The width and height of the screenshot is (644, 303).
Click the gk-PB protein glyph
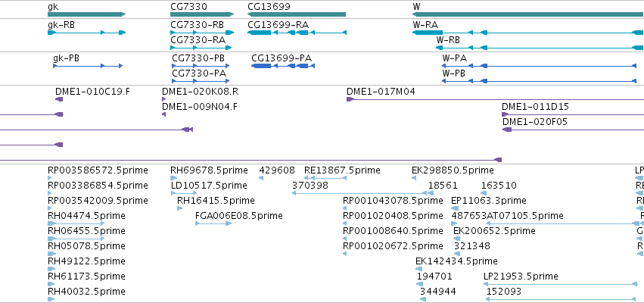tap(88, 66)
